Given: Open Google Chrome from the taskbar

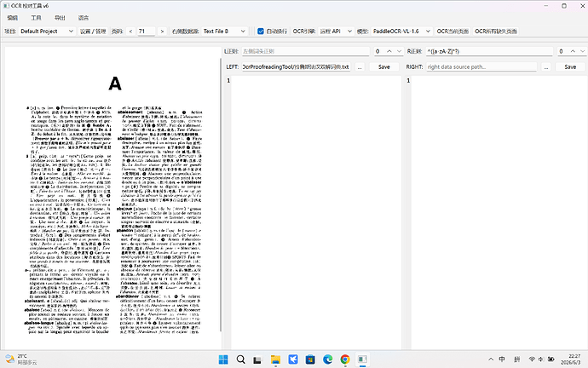Looking at the screenshot, I should (345, 359).
